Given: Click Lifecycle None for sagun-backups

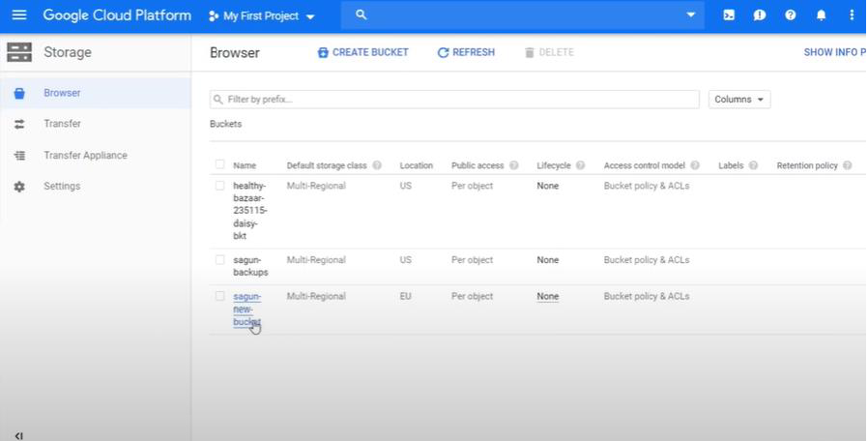Looking at the screenshot, I should click(547, 260).
